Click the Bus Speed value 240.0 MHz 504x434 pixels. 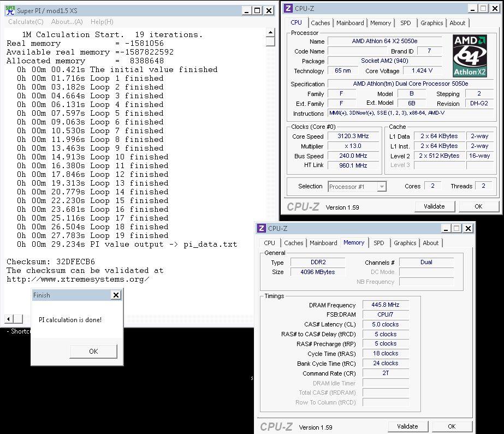[353, 156]
